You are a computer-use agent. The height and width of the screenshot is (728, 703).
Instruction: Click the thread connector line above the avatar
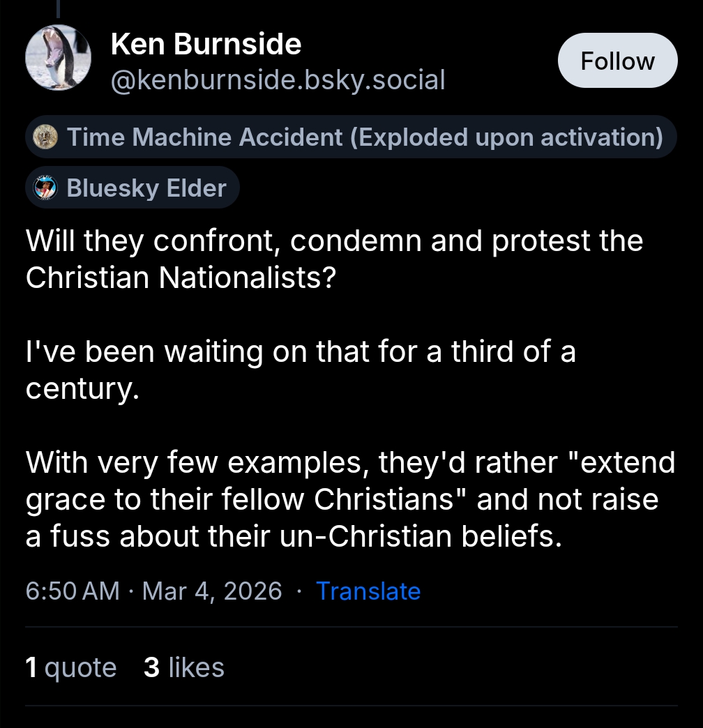coord(58,8)
